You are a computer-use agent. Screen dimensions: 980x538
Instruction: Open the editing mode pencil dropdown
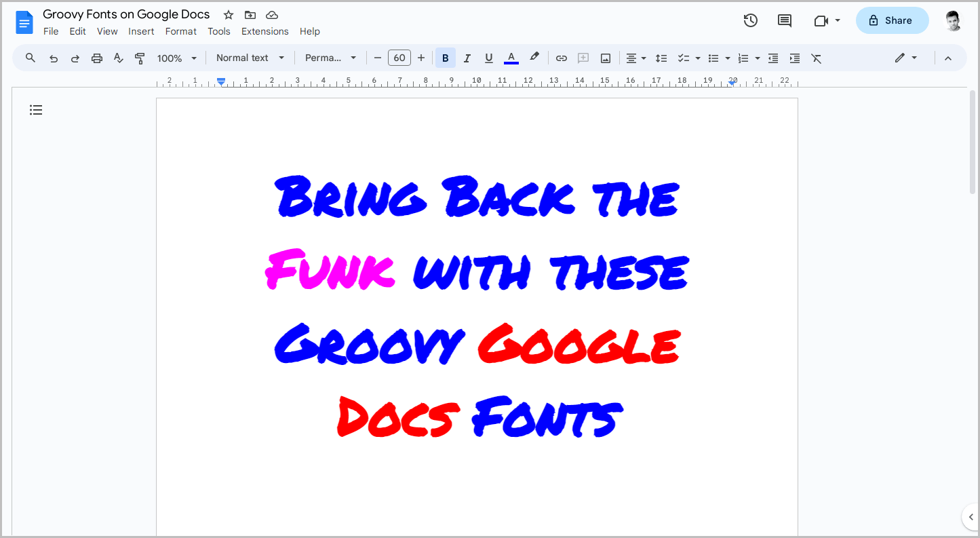(906, 58)
